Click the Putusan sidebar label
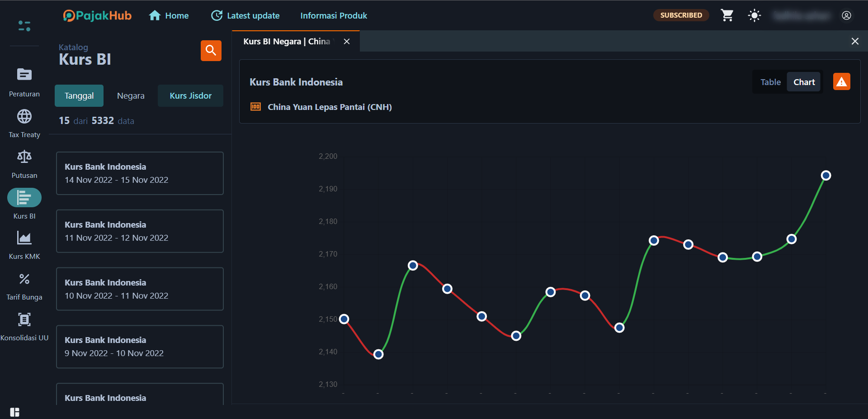Image resolution: width=868 pixels, height=419 pixels. (24, 176)
